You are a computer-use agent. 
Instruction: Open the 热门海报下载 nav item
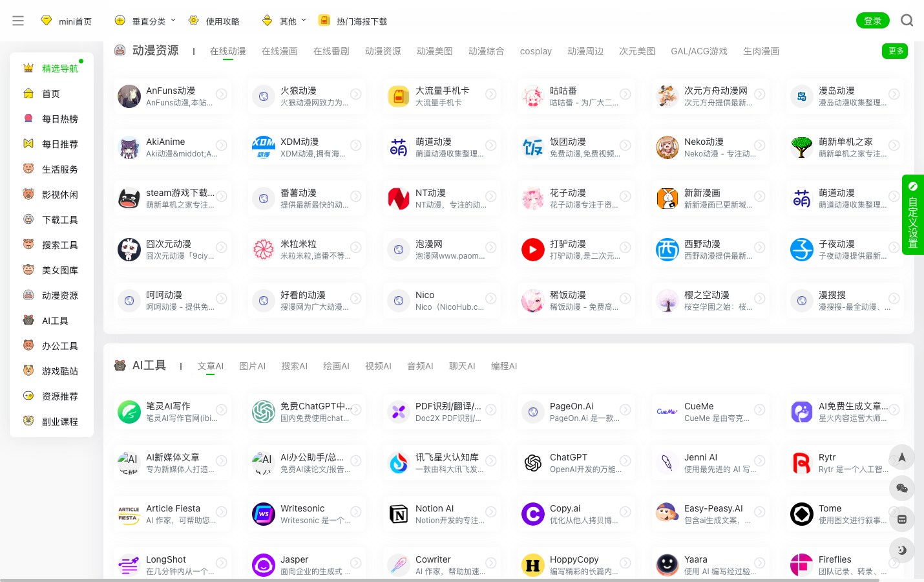pos(353,21)
